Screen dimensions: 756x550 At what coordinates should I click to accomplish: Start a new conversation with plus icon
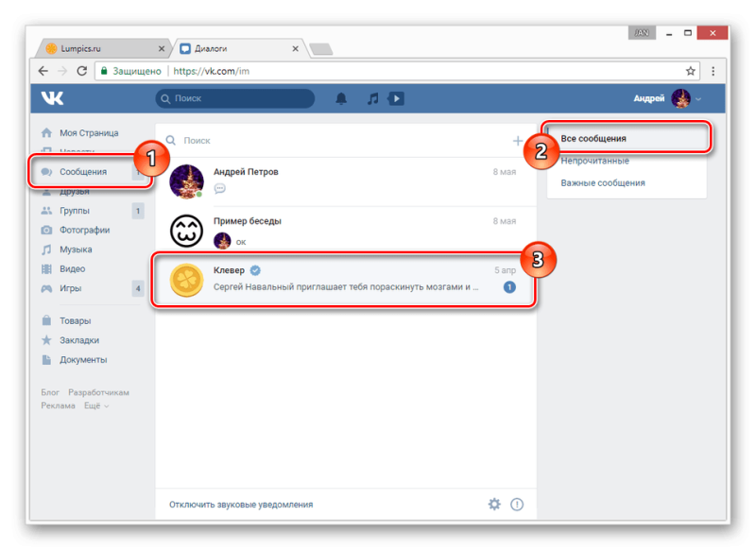[517, 141]
